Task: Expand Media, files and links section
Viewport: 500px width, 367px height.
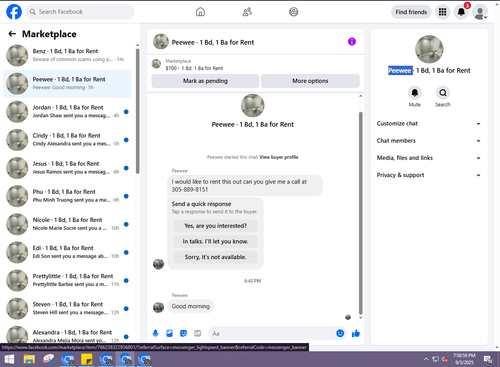Action: point(429,158)
